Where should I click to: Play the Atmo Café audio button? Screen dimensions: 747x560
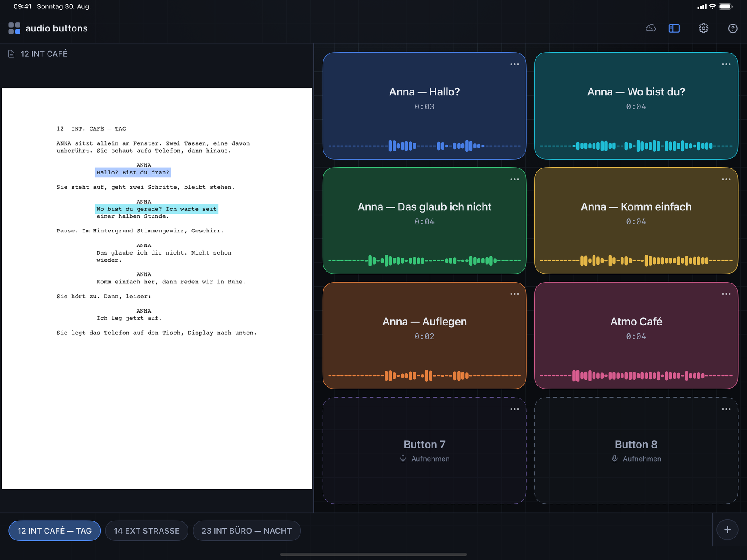(x=636, y=336)
